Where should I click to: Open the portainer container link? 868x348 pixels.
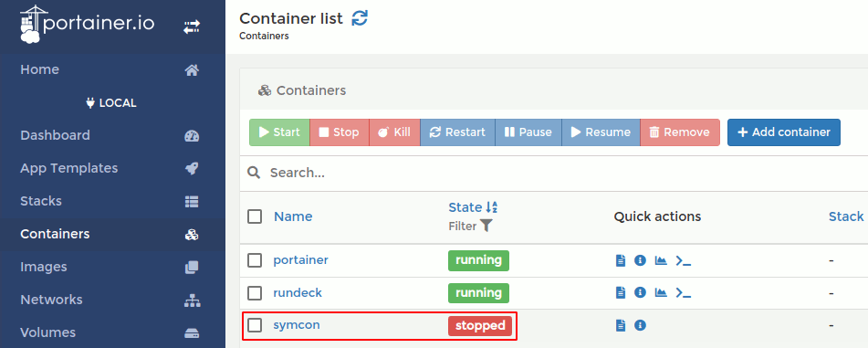click(300, 260)
